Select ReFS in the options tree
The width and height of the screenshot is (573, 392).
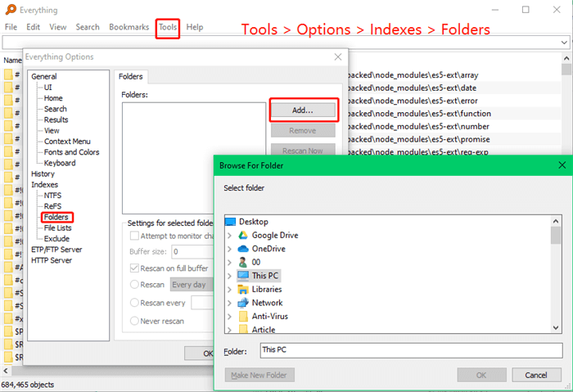click(52, 206)
